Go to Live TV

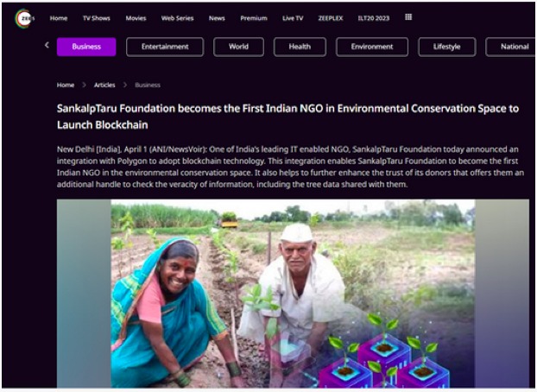tap(293, 18)
